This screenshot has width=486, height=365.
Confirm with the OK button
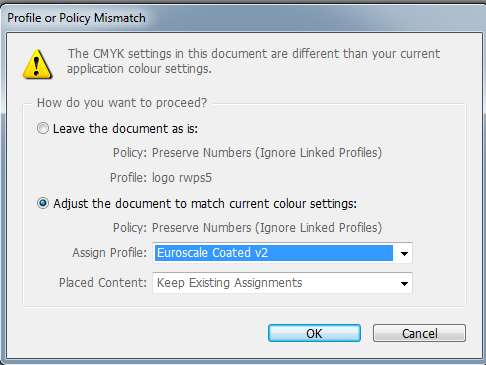click(314, 333)
